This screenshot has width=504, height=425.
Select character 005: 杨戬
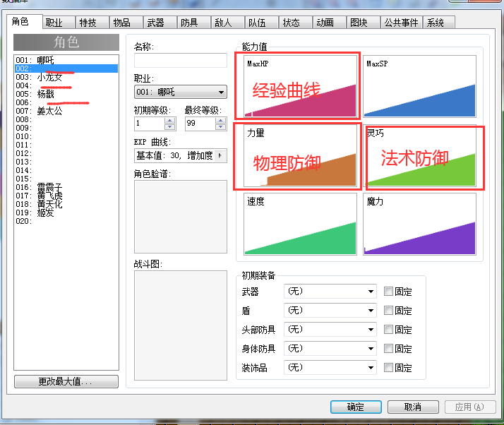[66, 94]
